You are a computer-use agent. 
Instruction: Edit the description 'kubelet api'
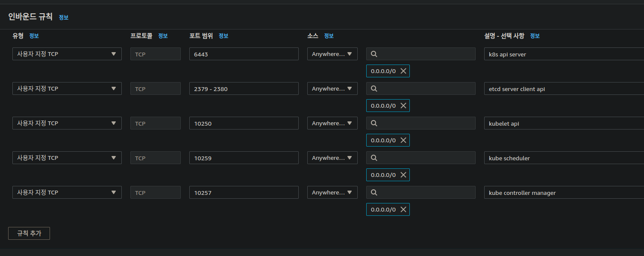564,123
